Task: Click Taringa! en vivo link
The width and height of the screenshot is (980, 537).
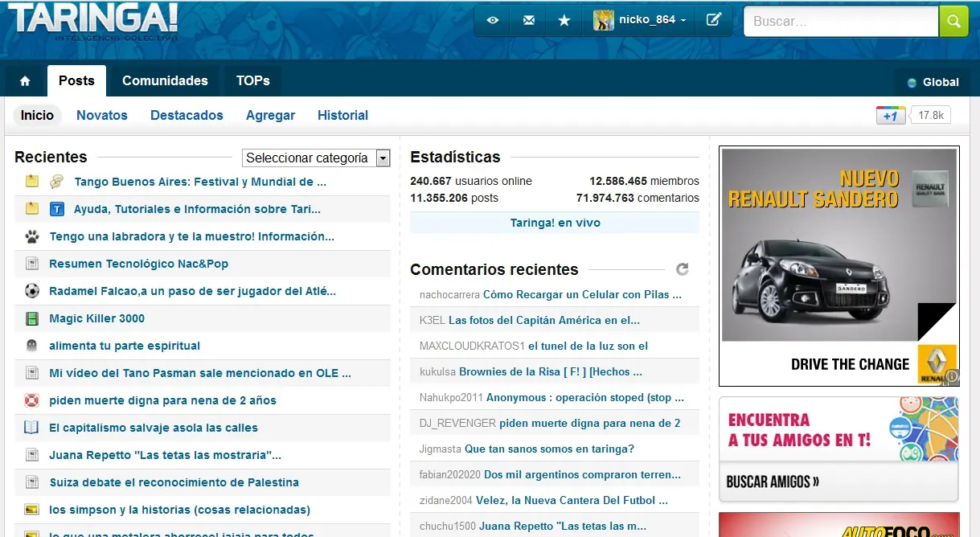Action: (555, 223)
